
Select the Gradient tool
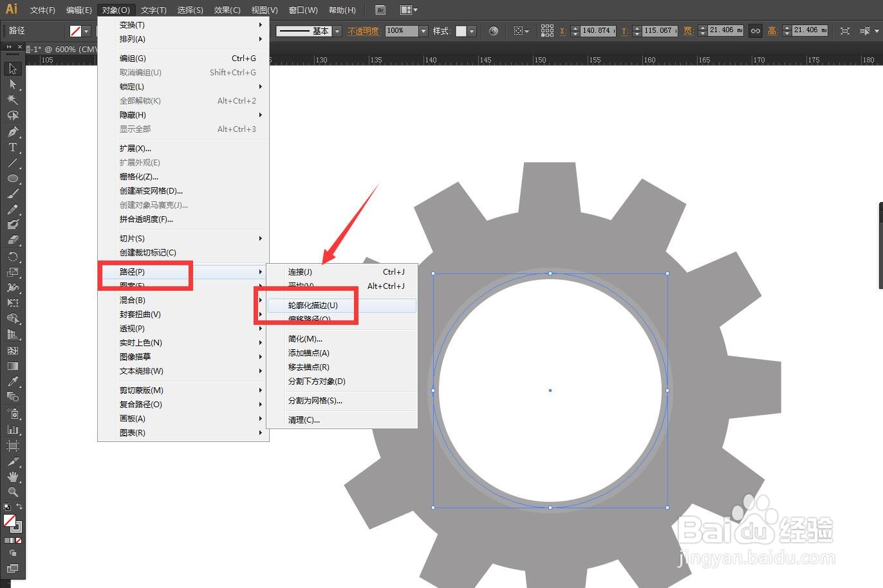(12, 366)
